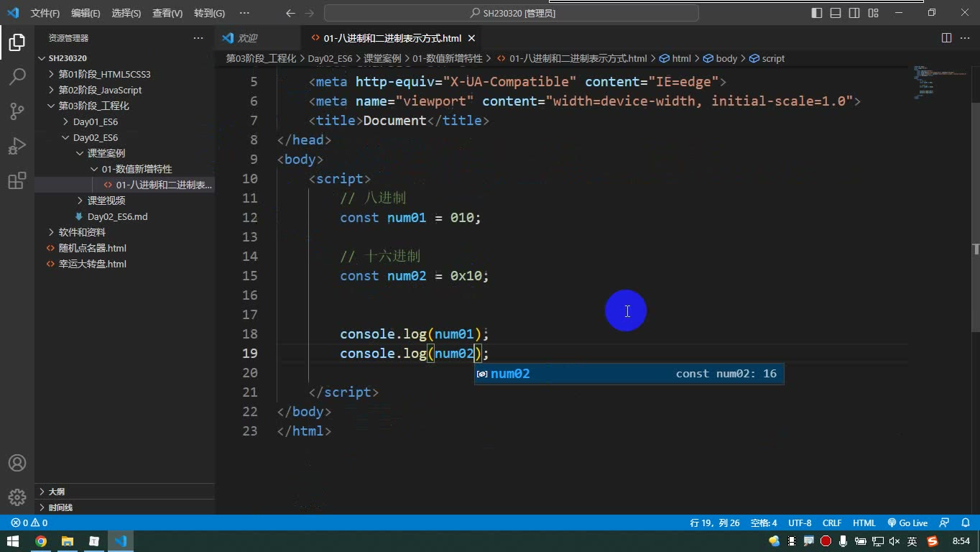Switch the 英 input language indicator

(x=912, y=541)
